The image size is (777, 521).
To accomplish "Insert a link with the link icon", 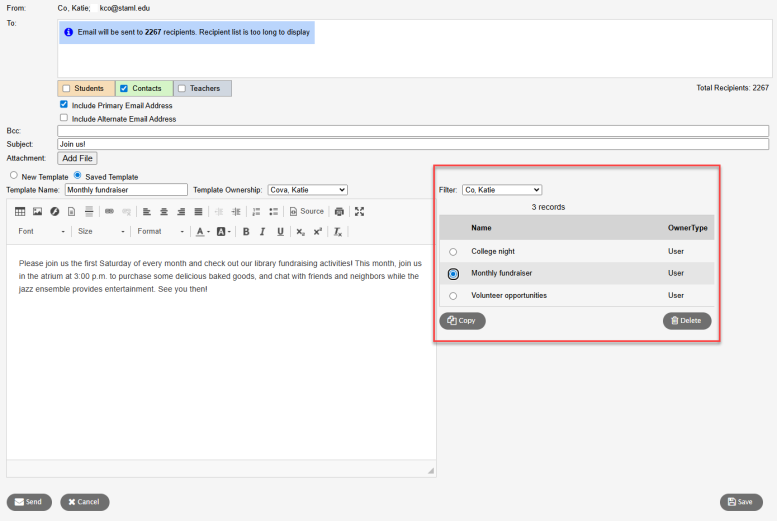I will [109, 212].
